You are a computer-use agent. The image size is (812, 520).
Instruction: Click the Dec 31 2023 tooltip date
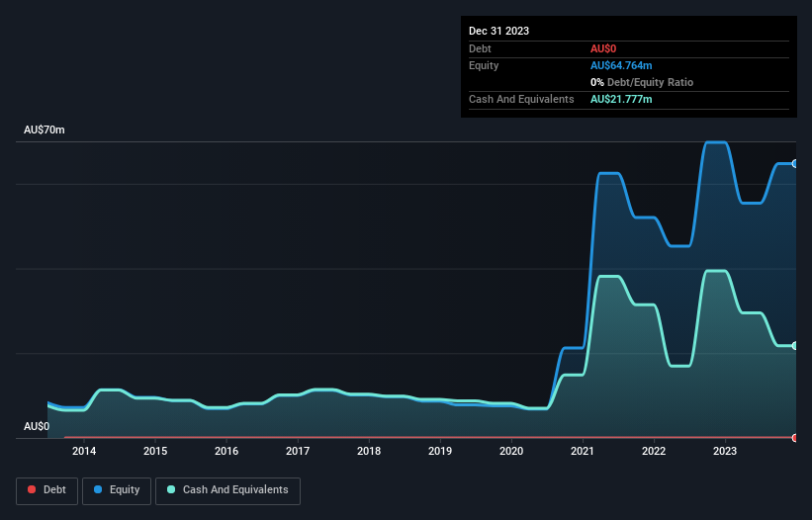(498, 31)
